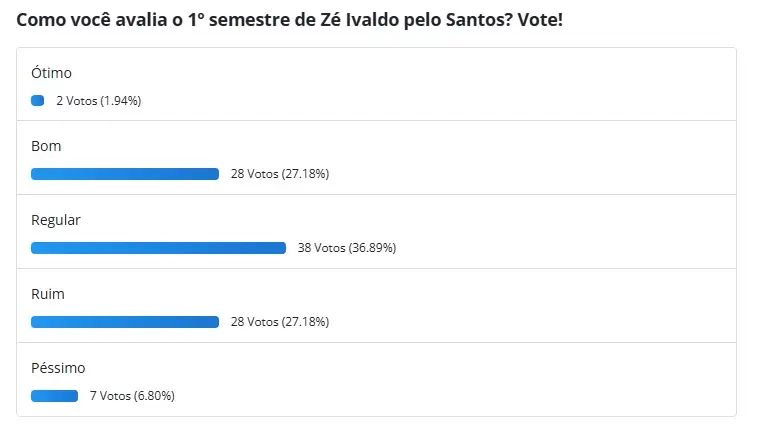Click the small Ótimo result bar
This screenshot has width=759, height=439.
click(x=38, y=100)
